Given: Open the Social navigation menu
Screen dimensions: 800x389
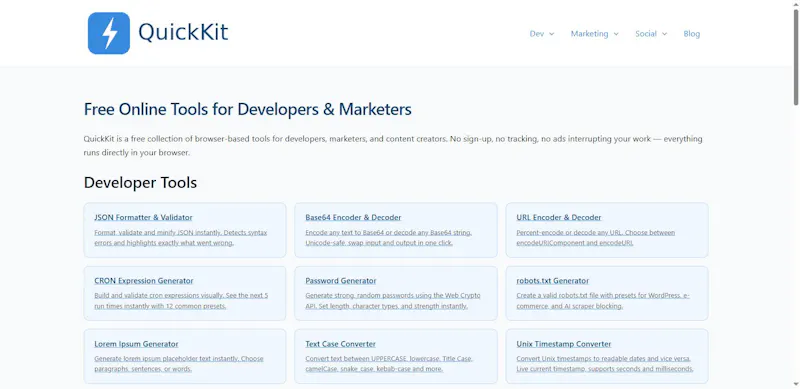Looking at the screenshot, I should click(x=645, y=34).
